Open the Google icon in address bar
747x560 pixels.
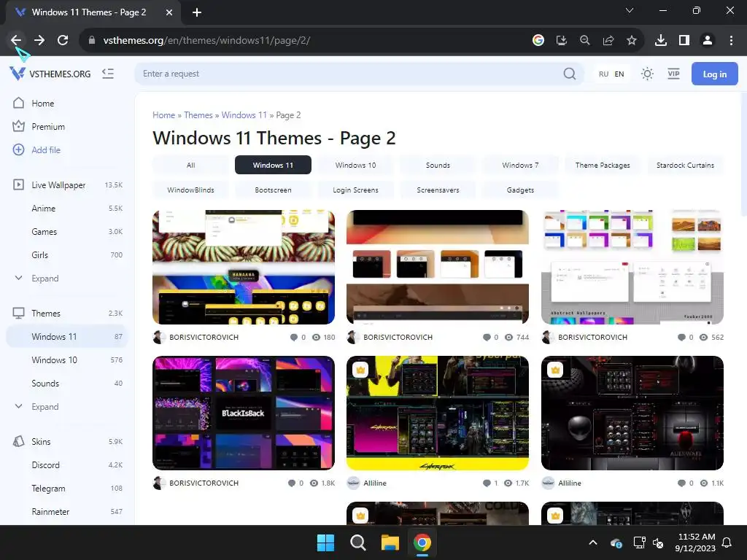tap(538, 41)
